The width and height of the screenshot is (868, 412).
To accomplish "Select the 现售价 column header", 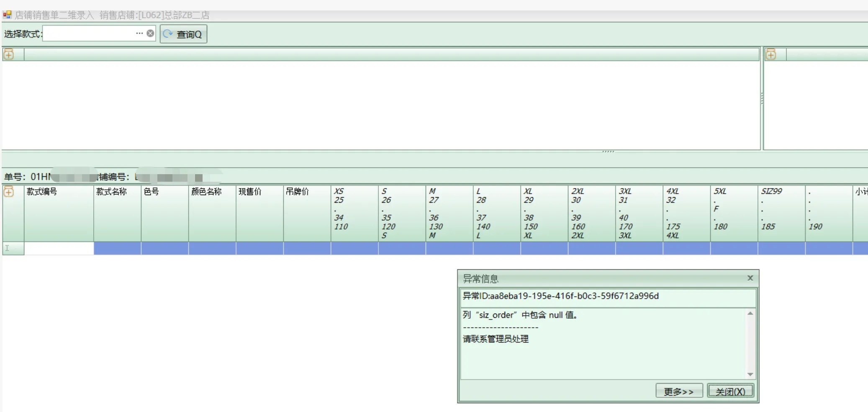I will click(x=259, y=213).
